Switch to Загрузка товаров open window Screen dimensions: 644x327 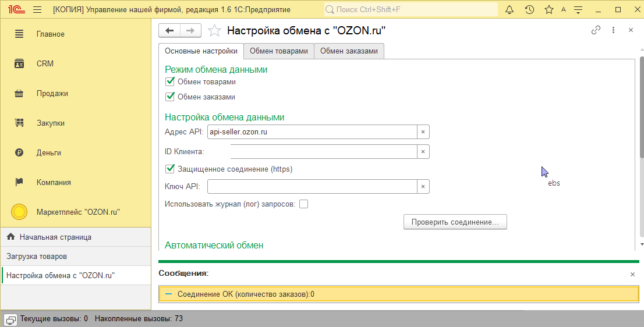tap(76, 257)
